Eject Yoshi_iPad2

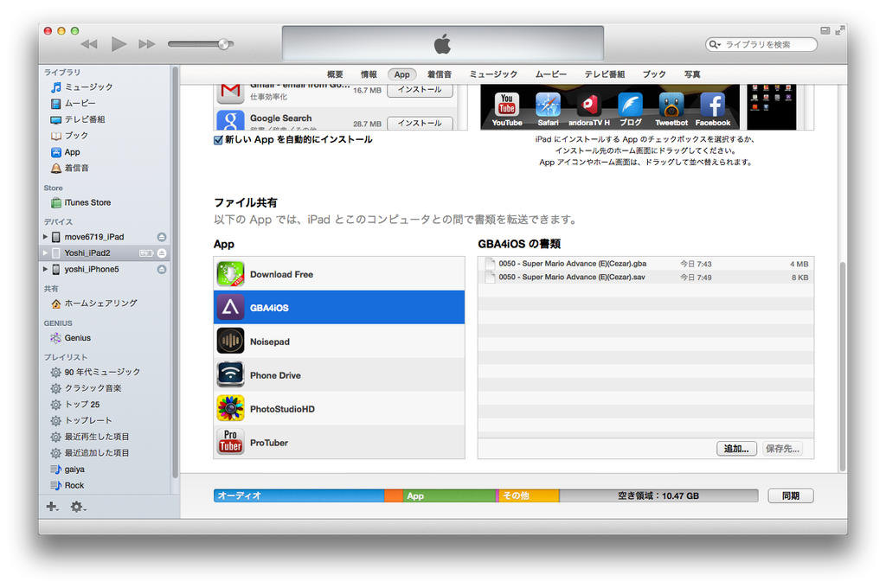coord(162,253)
